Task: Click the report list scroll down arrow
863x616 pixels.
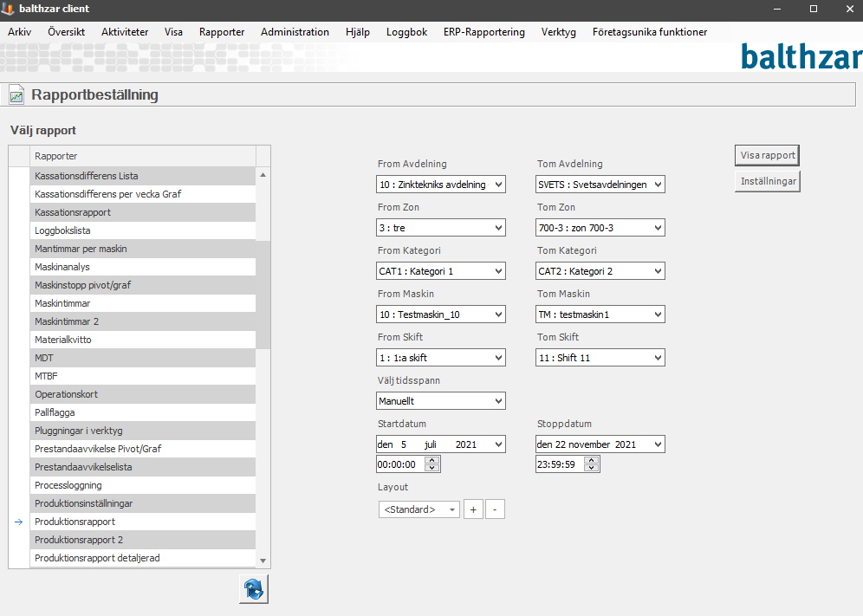Action: (263, 561)
